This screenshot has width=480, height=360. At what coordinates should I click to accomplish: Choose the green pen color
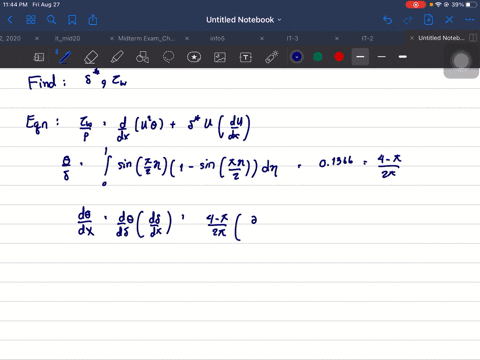(x=318, y=57)
